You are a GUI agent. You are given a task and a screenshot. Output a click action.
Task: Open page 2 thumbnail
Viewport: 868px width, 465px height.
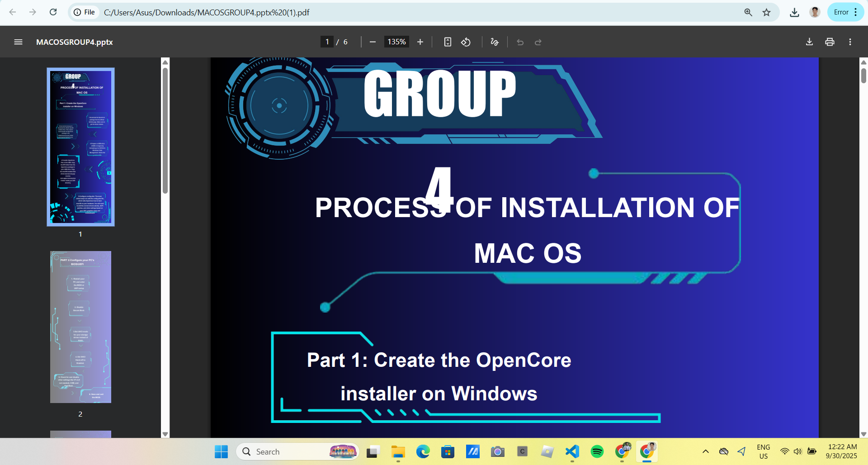[x=80, y=327]
